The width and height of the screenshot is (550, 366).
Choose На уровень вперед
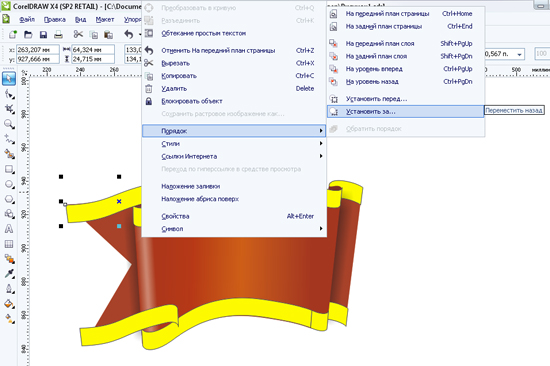[x=405, y=69]
